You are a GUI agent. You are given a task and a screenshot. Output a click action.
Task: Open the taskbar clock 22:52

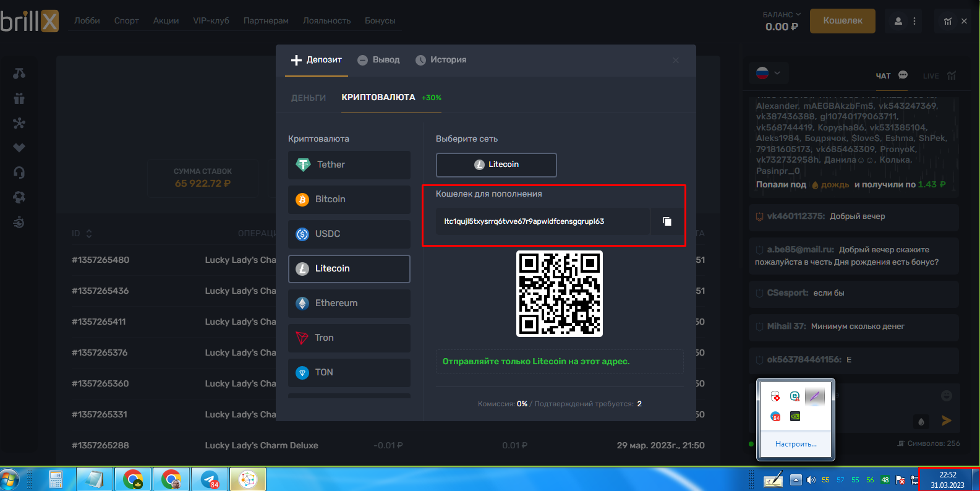(x=947, y=480)
